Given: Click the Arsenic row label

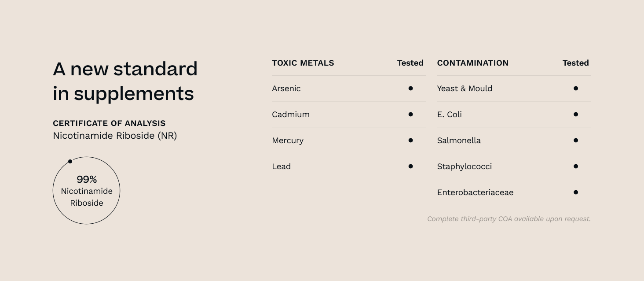Looking at the screenshot, I should (x=286, y=89).
